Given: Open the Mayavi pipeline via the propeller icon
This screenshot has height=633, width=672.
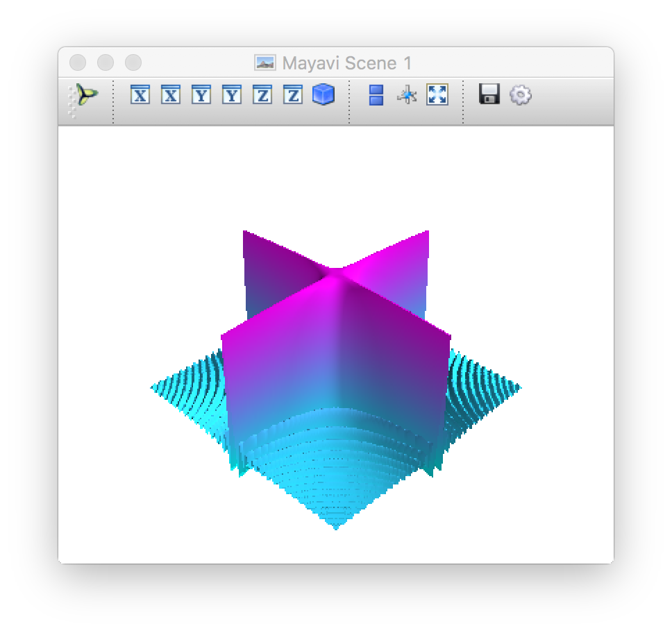Looking at the screenshot, I should 87,94.
